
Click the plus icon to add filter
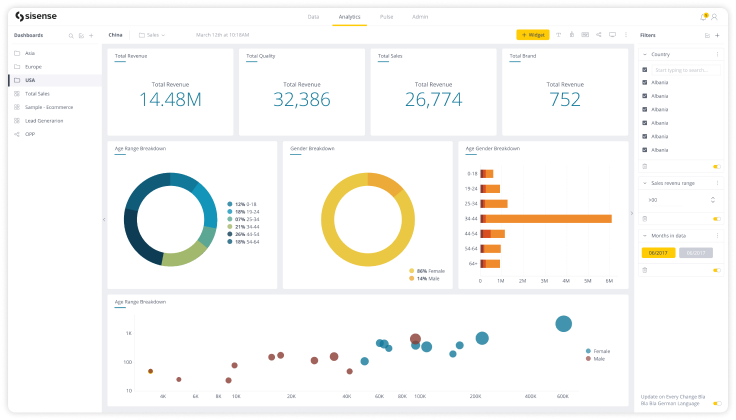[x=717, y=35]
